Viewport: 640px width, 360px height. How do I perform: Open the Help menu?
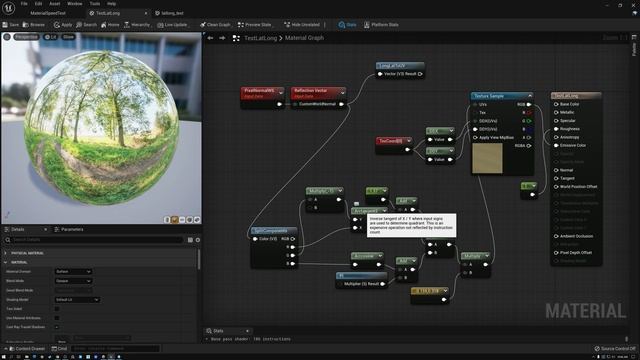tap(111, 4)
